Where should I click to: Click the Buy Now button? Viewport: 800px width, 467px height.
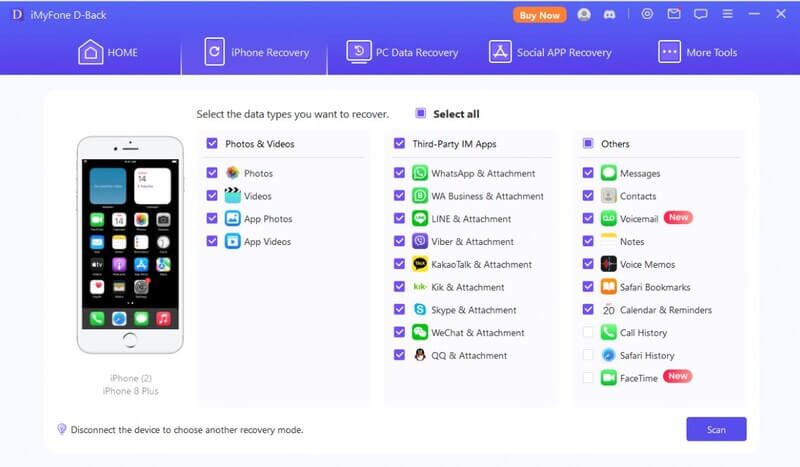(x=539, y=15)
